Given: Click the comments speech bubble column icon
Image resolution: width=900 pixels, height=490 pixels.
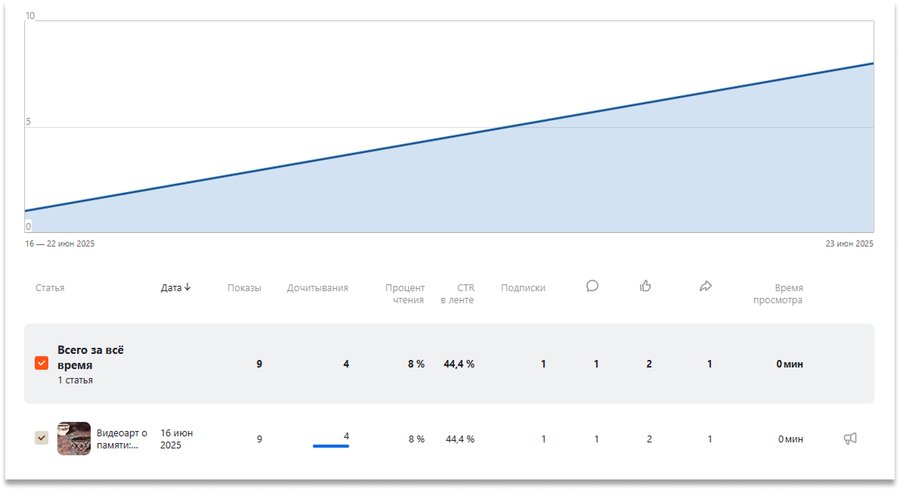Looking at the screenshot, I should point(592,286).
